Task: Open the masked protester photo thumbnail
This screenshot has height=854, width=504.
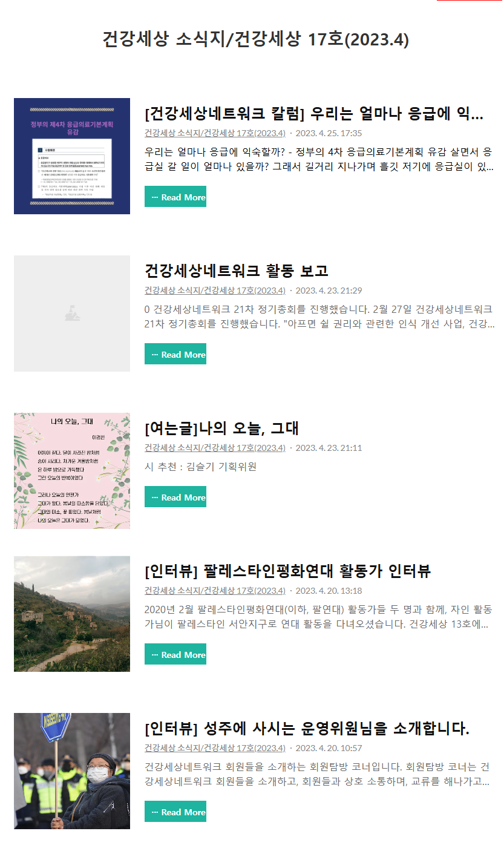Action: 72,771
